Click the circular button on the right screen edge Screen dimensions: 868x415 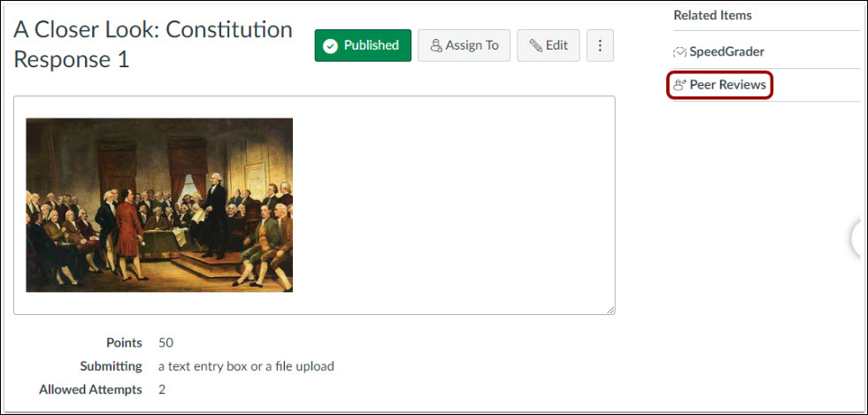860,239
